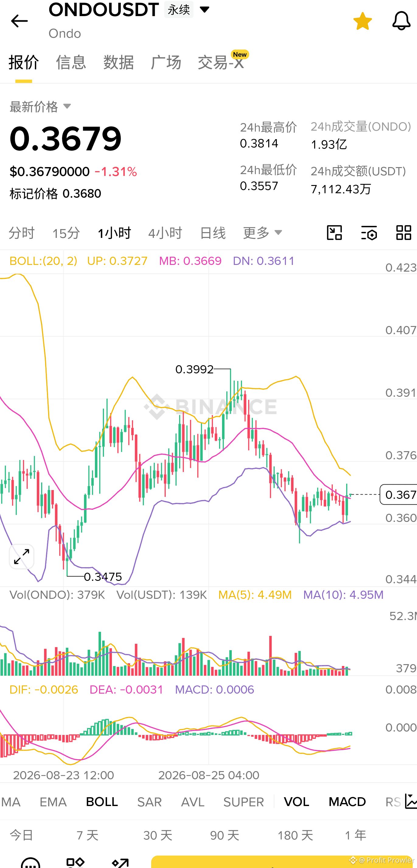The width and height of the screenshot is (417, 868).
Task: Expand the ONDOUSDT pair selector arrow
Action: point(204,9)
